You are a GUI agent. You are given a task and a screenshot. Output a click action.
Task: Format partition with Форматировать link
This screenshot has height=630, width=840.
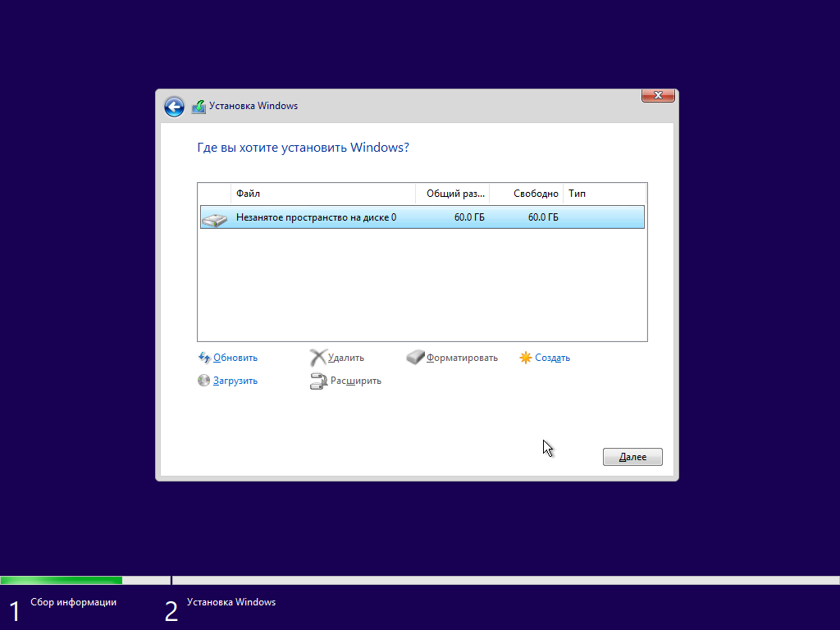coord(462,358)
